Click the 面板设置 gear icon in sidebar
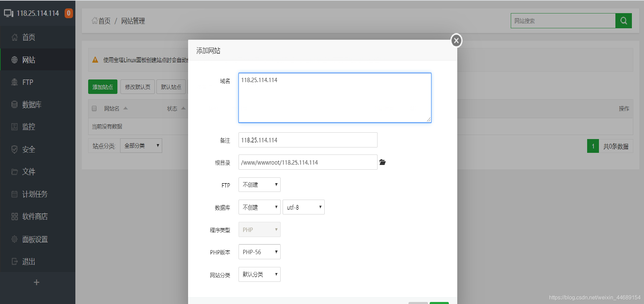644x304 pixels. 14,239
